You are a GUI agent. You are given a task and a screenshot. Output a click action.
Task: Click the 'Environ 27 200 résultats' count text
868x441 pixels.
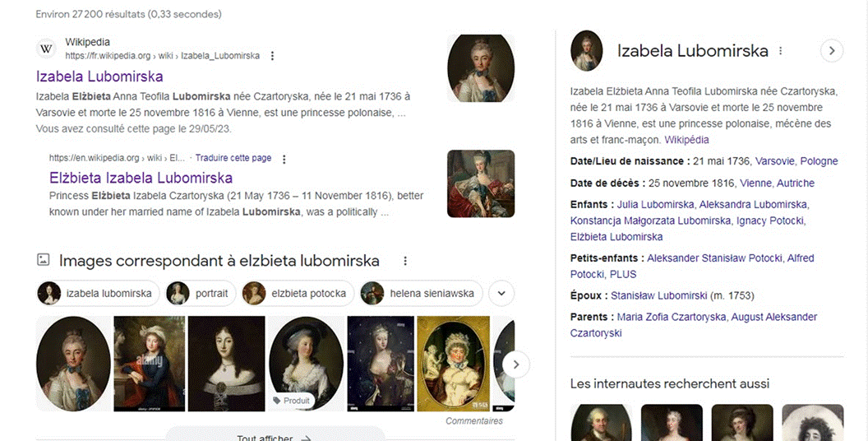click(x=128, y=15)
